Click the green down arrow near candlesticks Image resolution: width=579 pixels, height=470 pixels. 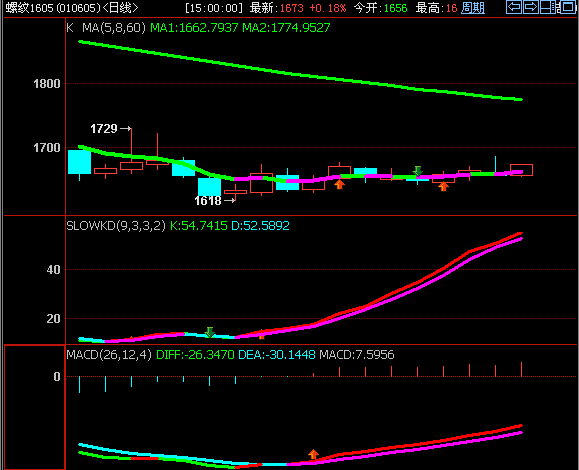(x=418, y=171)
